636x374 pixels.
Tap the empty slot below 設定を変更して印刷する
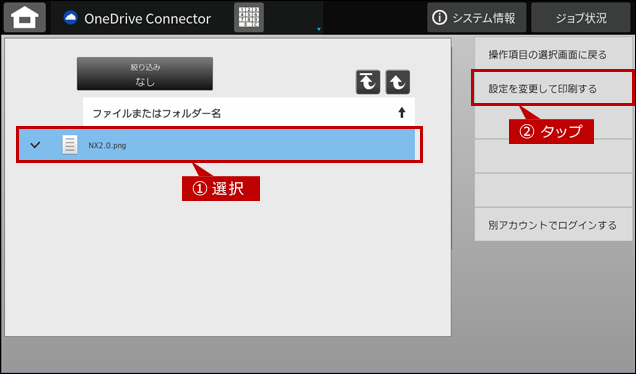(553, 122)
